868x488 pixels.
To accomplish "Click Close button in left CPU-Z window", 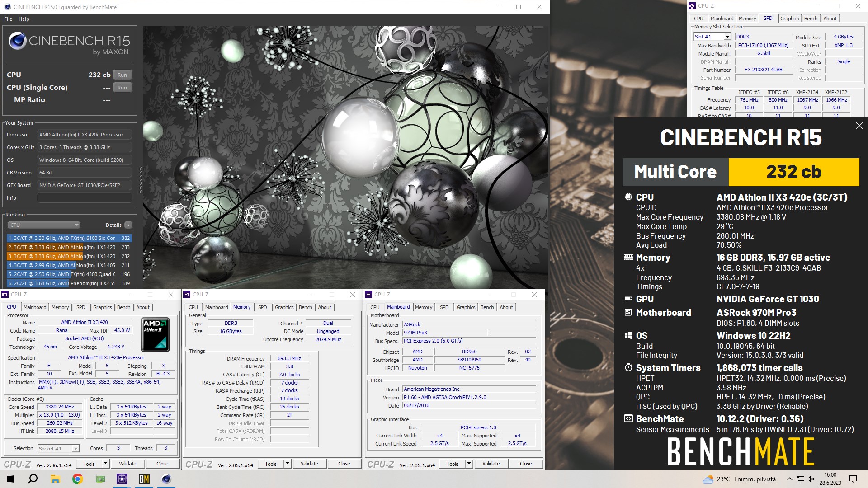I will click(162, 464).
